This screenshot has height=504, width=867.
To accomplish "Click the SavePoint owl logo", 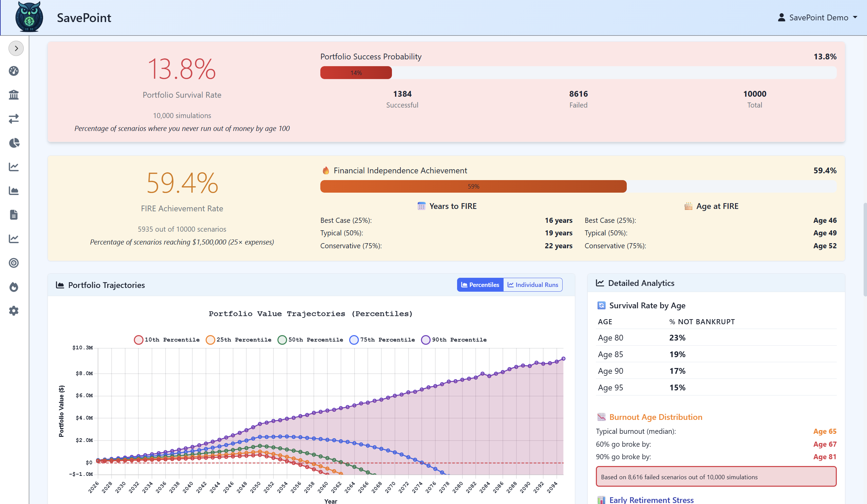I will click(x=29, y=17).
